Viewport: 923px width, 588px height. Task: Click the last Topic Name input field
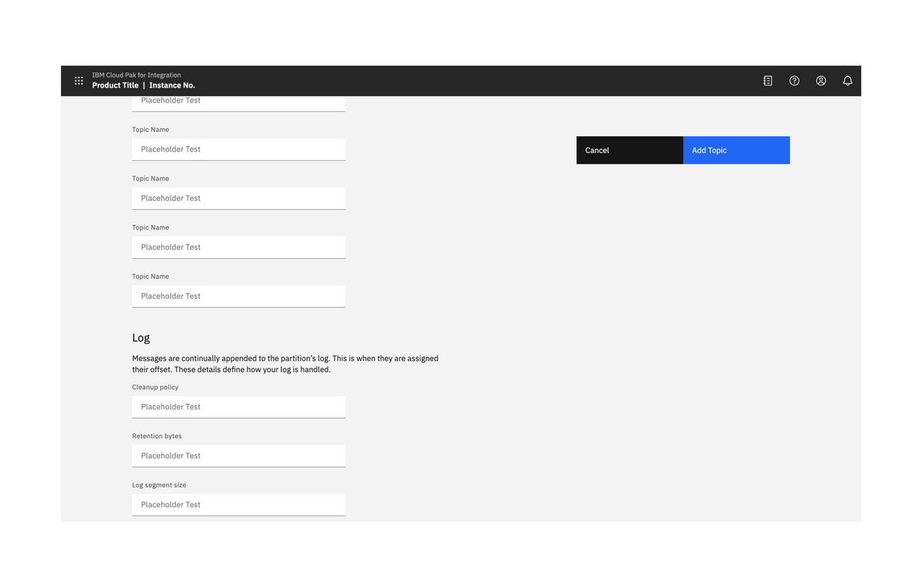tap(238, 296)
